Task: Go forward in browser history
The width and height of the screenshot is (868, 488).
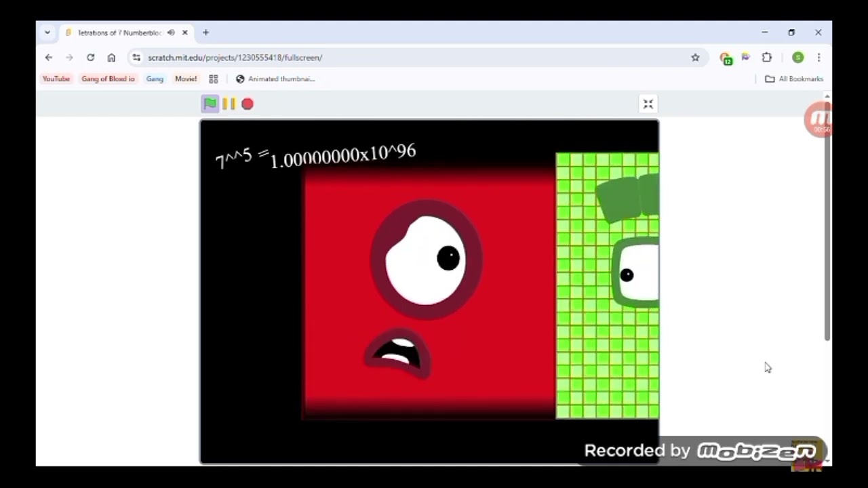Action: (x=69, y=58)
